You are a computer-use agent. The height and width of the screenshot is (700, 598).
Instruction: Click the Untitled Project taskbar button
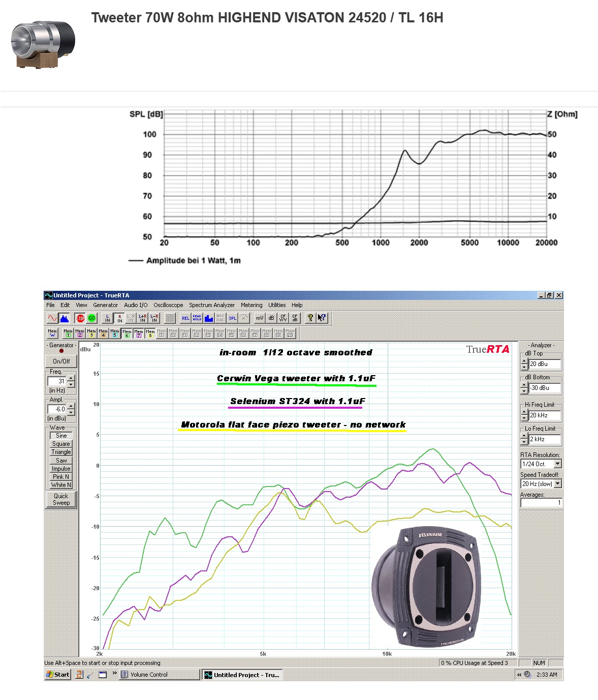[242, 675]
